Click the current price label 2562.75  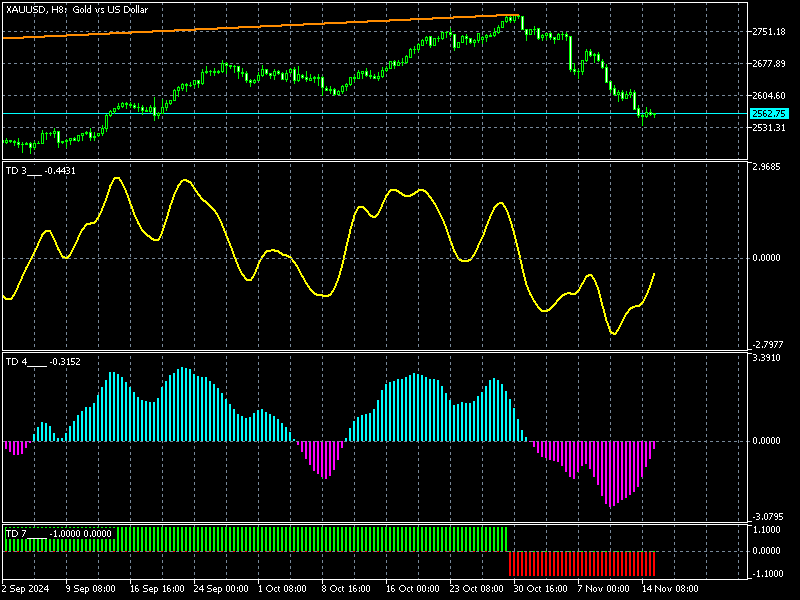(x=769, y=114)
